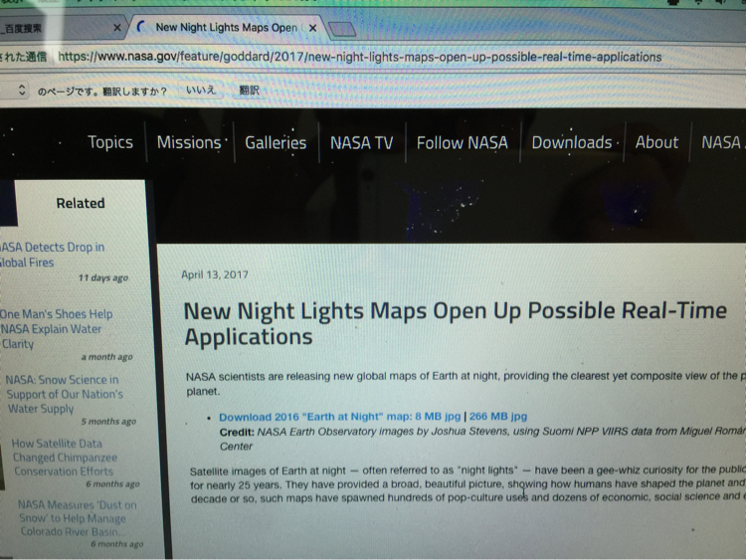Click the Related sidebar heading

click(x=81, y=203)
